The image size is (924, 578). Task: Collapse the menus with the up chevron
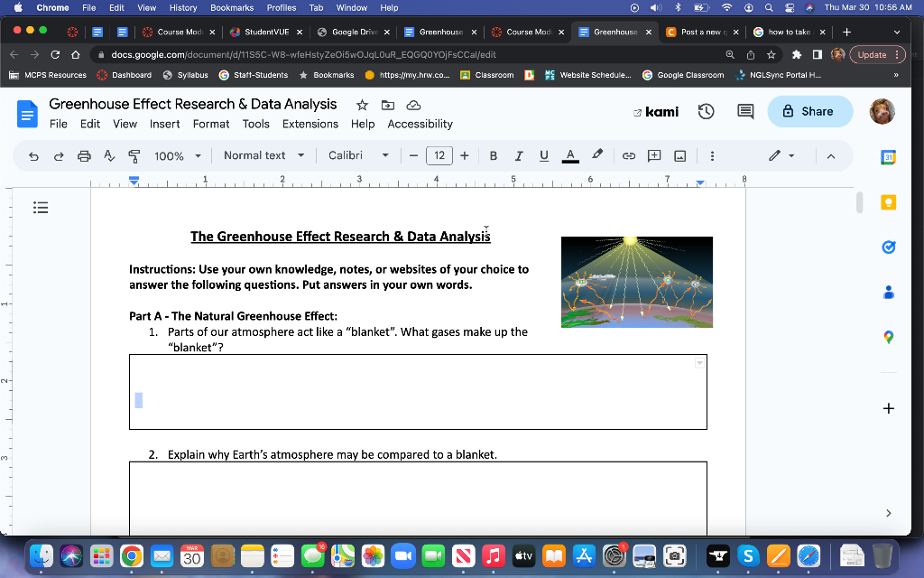click(831, 156)
